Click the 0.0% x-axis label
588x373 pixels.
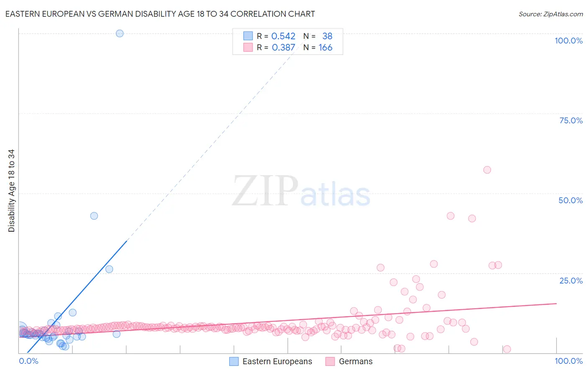[x=28, y=361]
